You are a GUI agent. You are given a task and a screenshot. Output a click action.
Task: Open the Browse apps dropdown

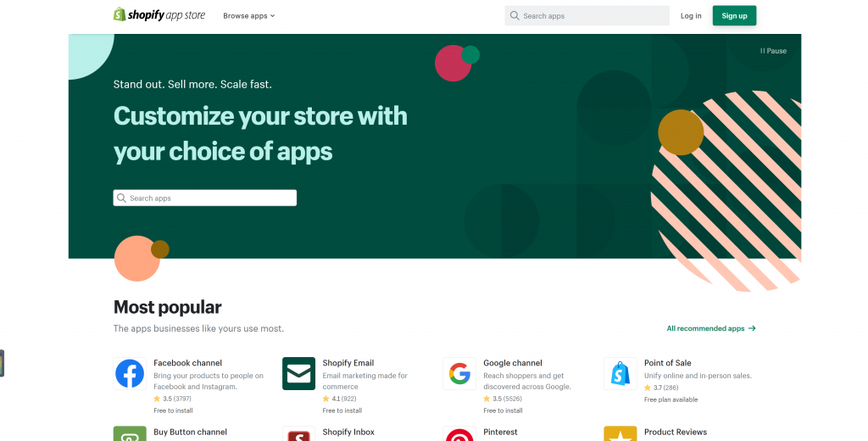(248, 16)
